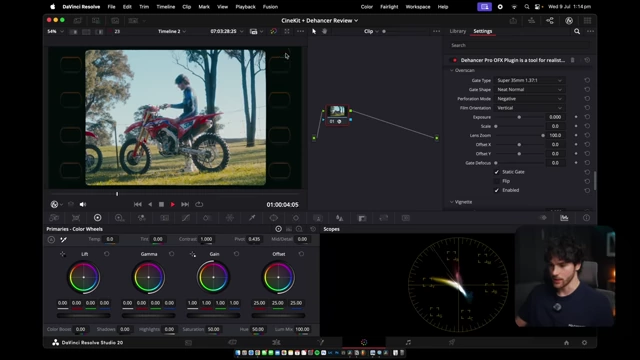Go to the Project Manager home icon
Image resolution: width=640 pixels, height=360 pixels.
click(566, 343)
